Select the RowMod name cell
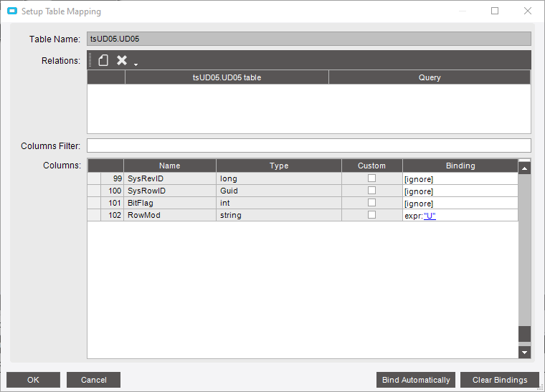This screenshot has width=545, height=392. 170,215
